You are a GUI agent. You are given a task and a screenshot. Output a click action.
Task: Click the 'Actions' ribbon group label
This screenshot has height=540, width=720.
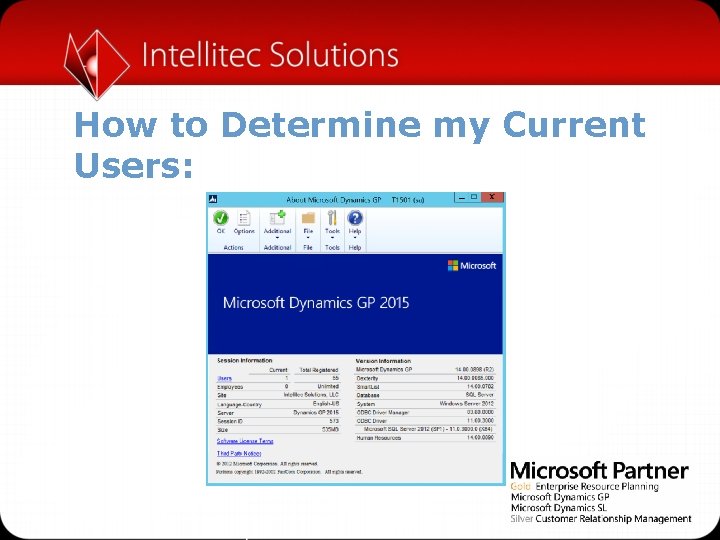pyautogui.click(x=233, y=248)
